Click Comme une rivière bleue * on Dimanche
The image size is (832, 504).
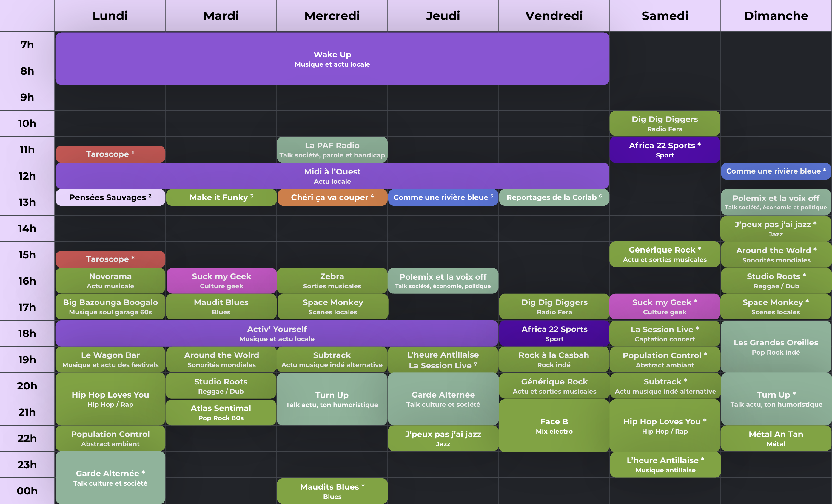(776, 171)
